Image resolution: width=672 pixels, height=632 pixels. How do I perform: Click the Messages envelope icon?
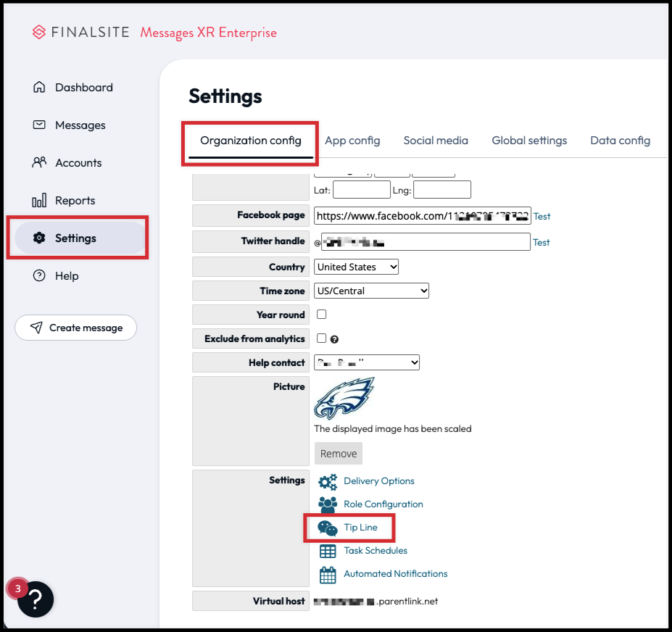tap(39, 125)
